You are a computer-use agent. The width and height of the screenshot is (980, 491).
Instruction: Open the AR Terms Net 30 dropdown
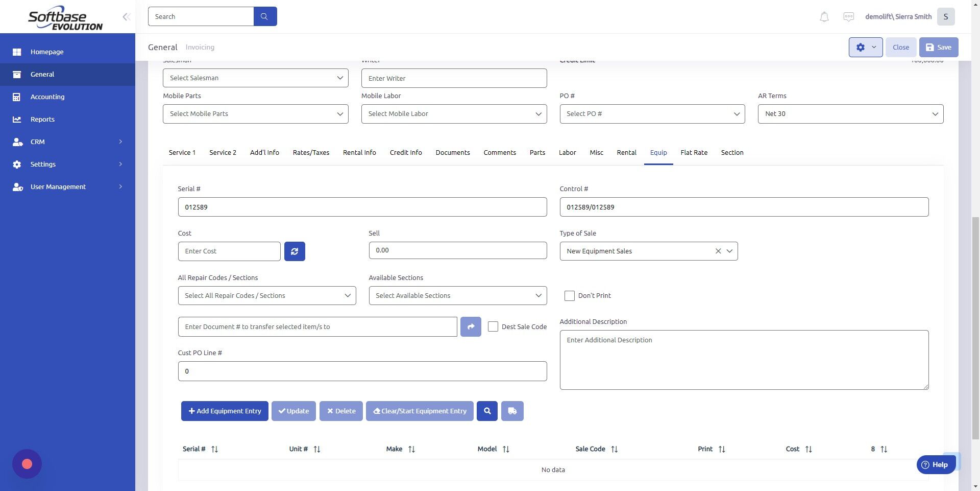pyautogui.click(x=936, y=113)
